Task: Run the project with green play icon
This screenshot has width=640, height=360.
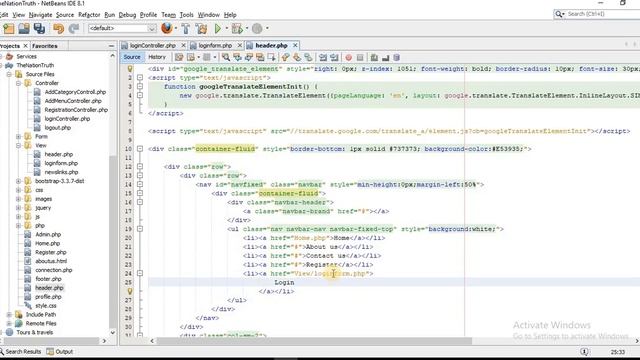Action: (218, 28)
